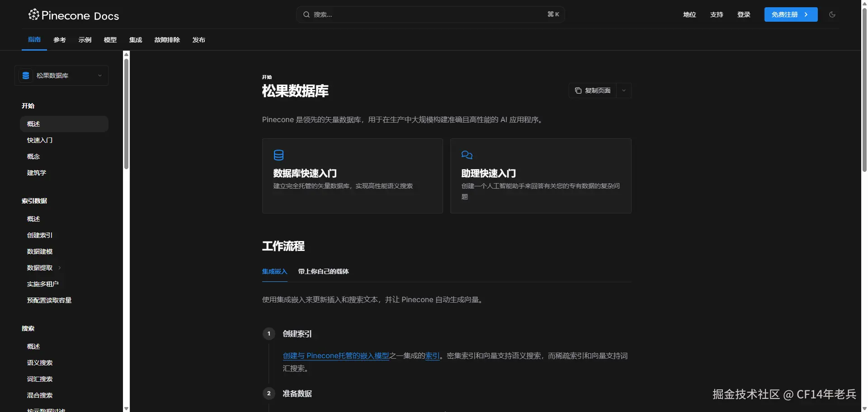Click the 地位 link in header
The width and height of the screenshot is (868, 412).
(x=689, y=14)
